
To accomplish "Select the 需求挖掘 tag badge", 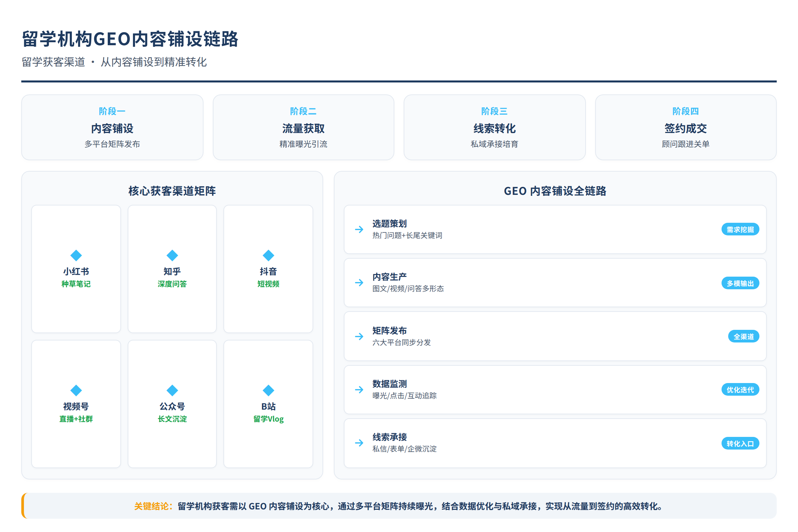I will pyautogui.click(x=740, y=229).
